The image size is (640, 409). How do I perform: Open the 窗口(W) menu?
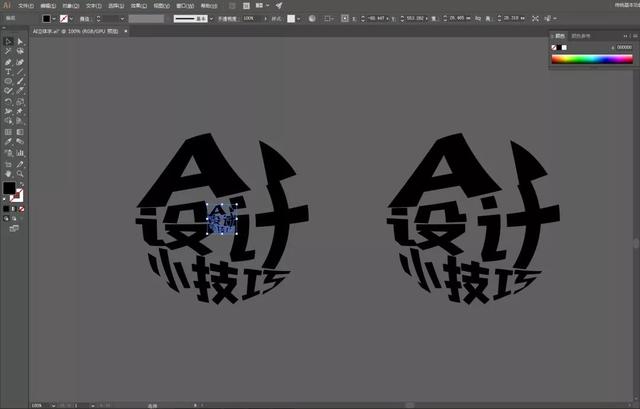click(185, 6)
